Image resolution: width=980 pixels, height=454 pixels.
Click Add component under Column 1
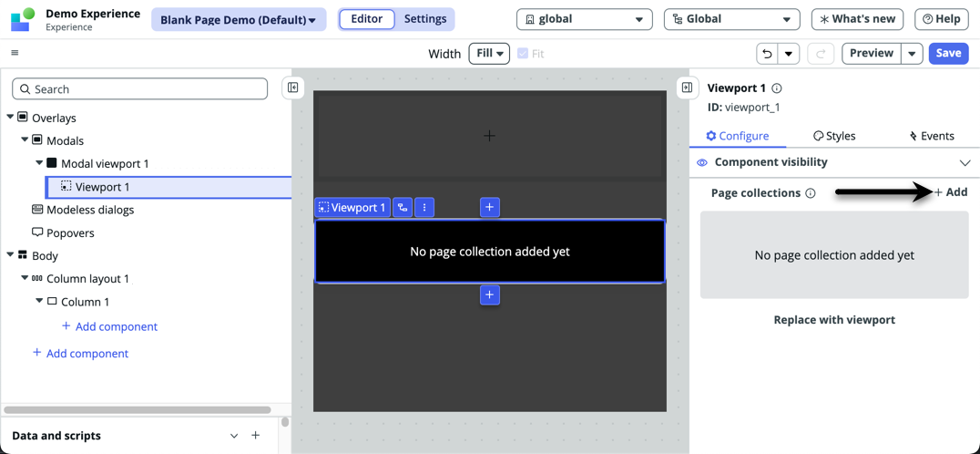[110, 327]
